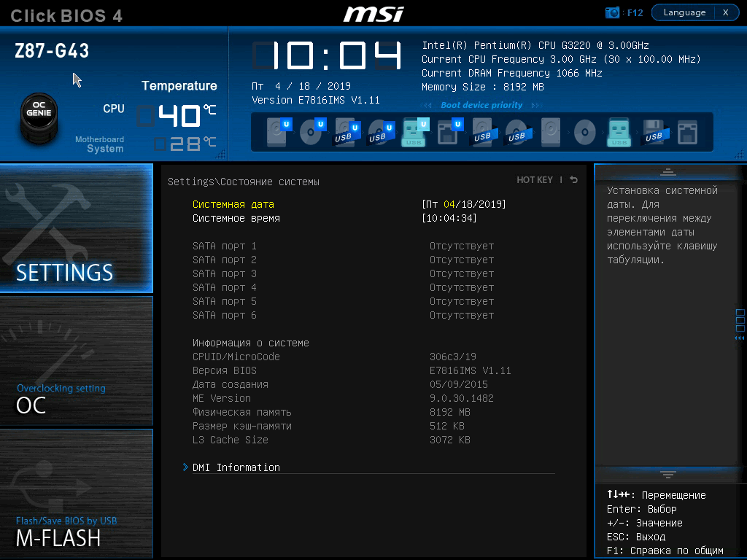Viewport: 747px width, 560px height.
Task: Select the Системная дата row
Action: coord(349,204)
